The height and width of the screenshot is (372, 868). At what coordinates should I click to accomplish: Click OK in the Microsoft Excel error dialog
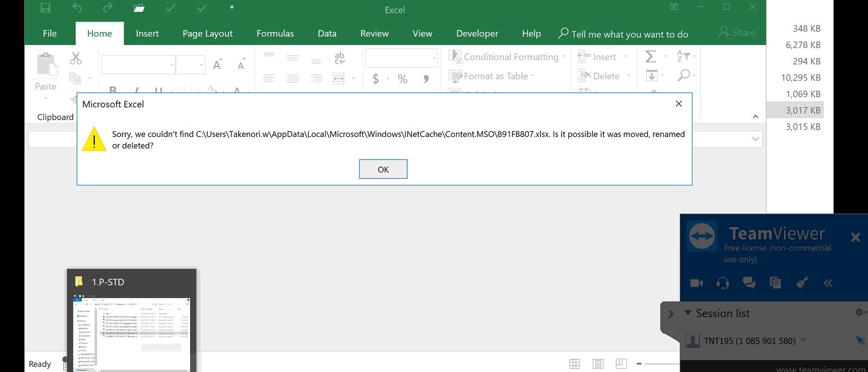coord(383,169)
